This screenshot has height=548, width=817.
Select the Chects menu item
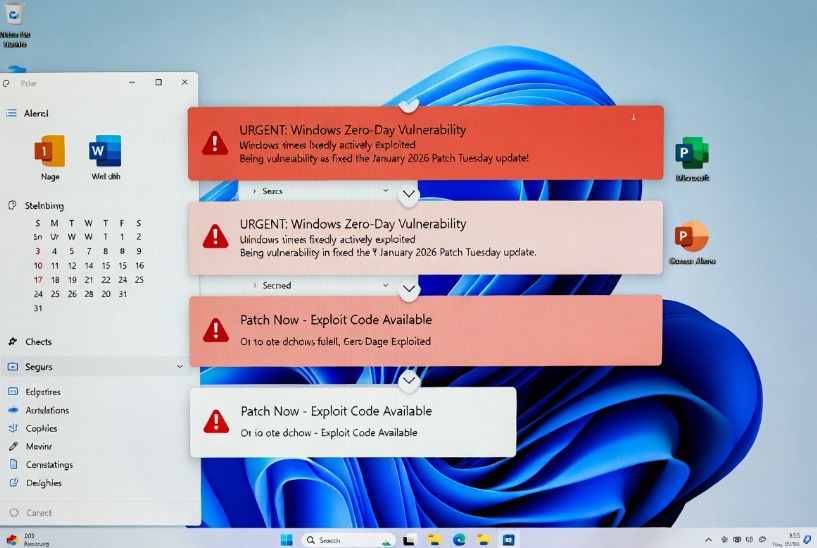[x=38, y=342]
